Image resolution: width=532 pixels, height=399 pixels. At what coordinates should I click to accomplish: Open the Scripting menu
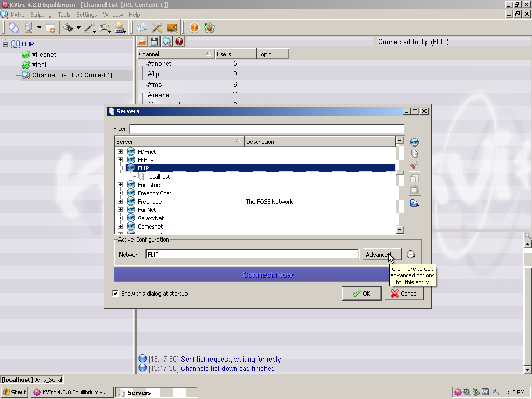[x=41, y=15]
